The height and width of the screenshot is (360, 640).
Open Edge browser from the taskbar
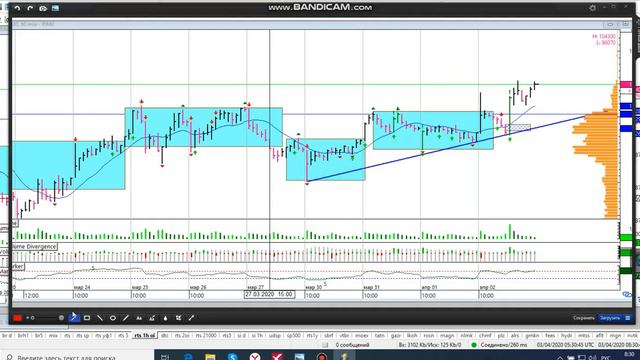point(188,356)
